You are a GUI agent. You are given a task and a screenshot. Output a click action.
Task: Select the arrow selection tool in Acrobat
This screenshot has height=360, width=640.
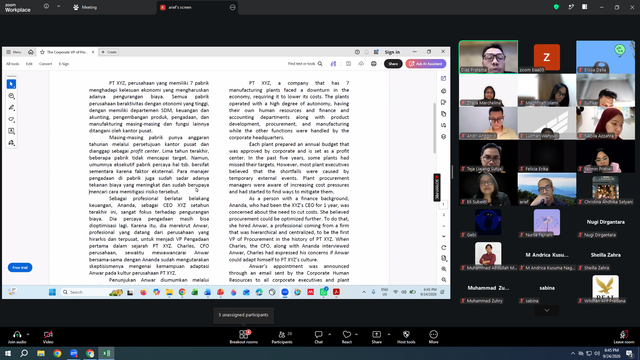click(x=11, y=84)
